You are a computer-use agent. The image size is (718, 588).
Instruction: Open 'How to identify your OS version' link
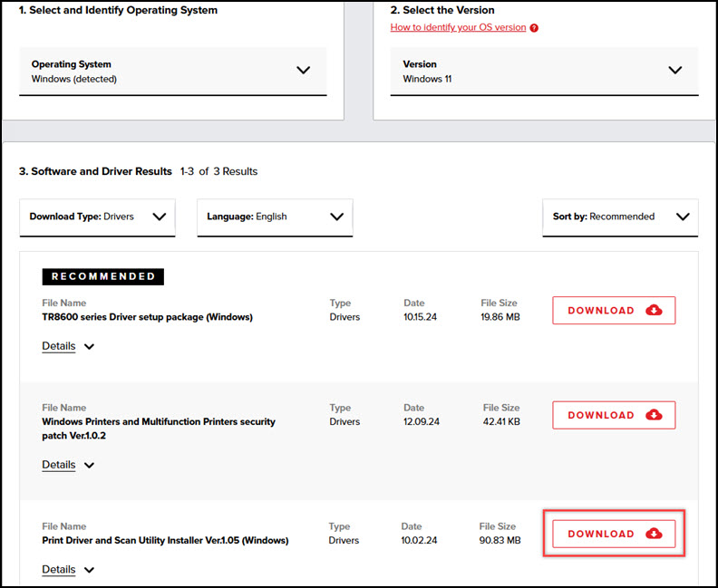pos(458,28)
